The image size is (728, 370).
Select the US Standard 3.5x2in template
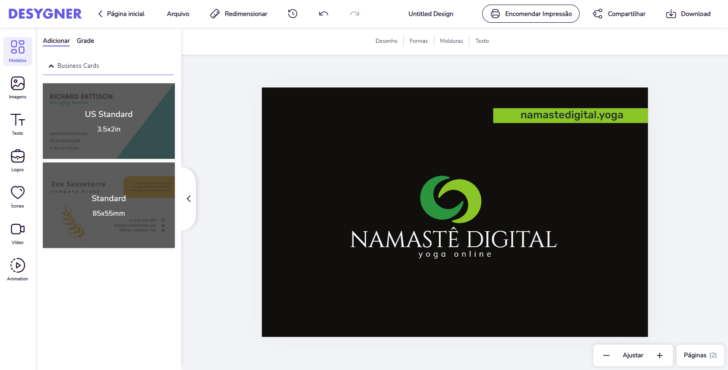pyautogui.click(x=109, y=121)
